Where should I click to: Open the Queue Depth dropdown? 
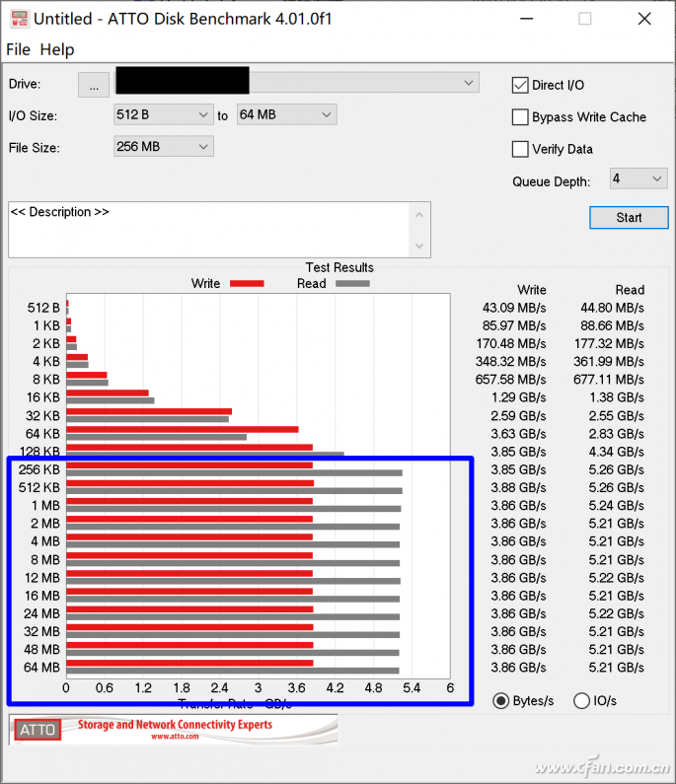(x=638, y=178)
